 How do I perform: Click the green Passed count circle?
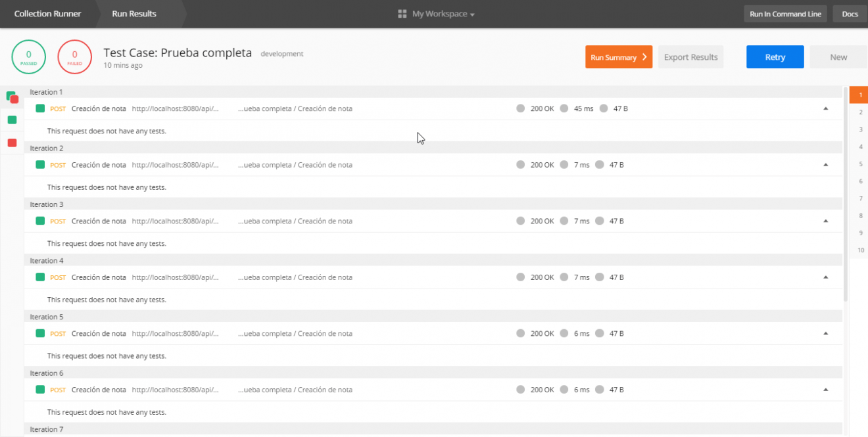(x=29, y=57)
